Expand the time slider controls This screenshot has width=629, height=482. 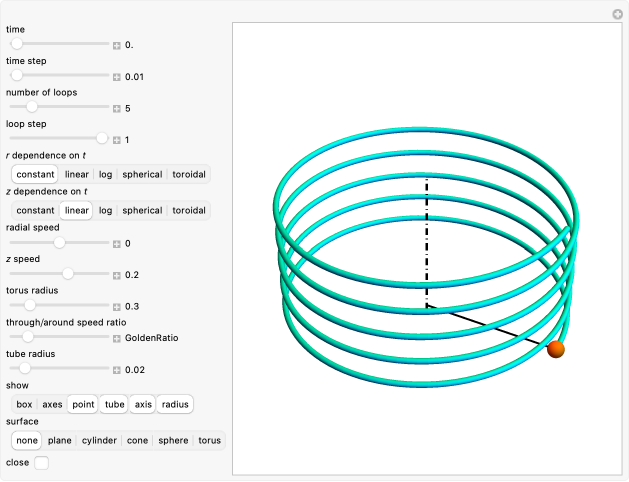click(116, 45)
